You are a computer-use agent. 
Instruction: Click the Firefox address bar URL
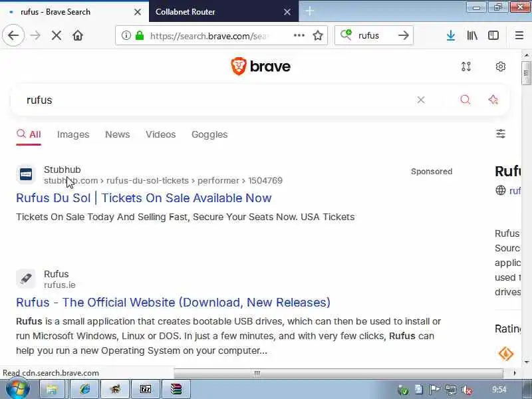[x=209, y=36]
